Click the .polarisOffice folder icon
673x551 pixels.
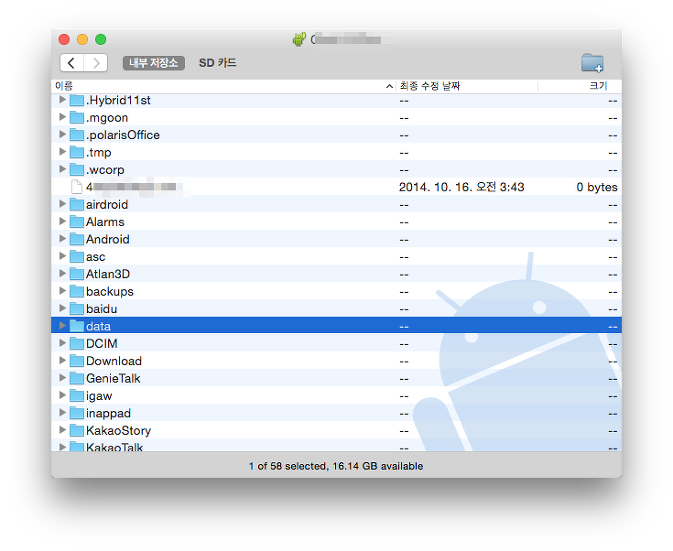pyautogui.click(x=77, y=135)
